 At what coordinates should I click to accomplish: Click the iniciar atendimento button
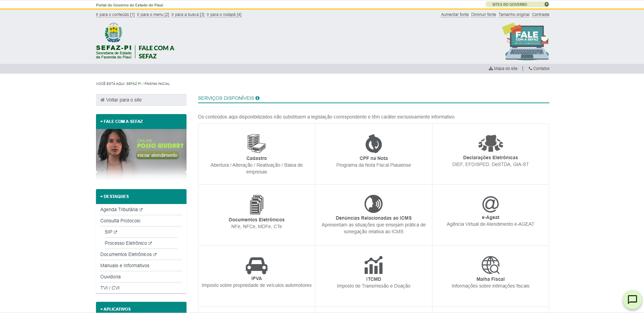pos(157,155)
